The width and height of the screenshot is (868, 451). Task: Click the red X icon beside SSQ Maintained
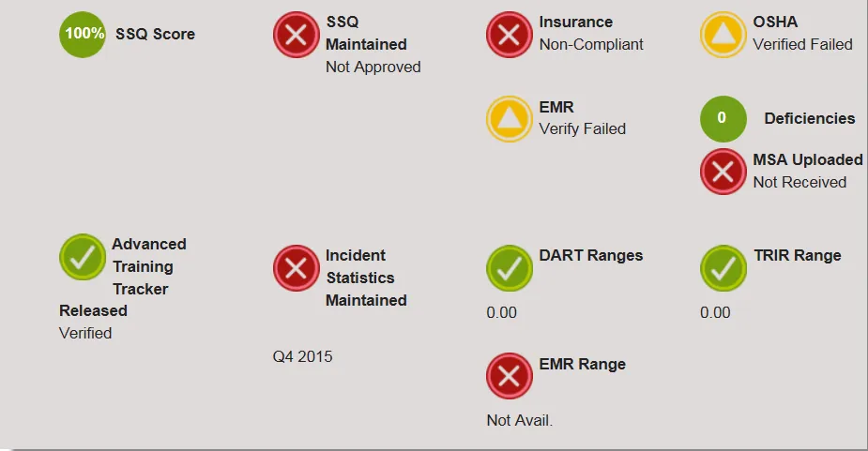tap(297, 35)
